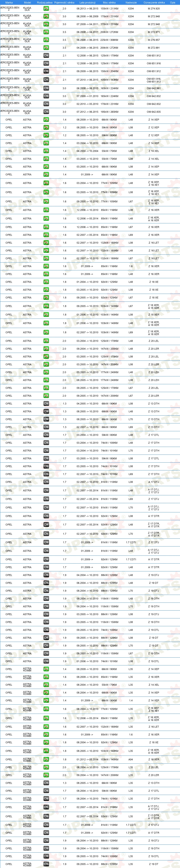Click petrol icon in Astra Z 18 XE L67 row
The width and height of the screenshot is (180, 868).
coord(46,298)
